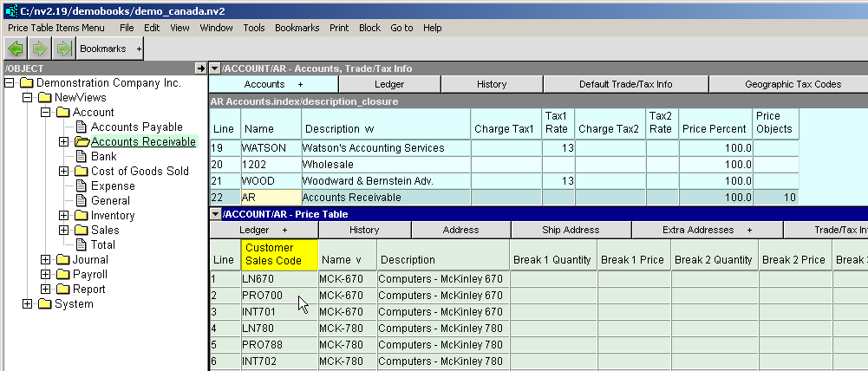868x371 pixels.
Task: Click the System folder icon
Action: click(45, 304)
